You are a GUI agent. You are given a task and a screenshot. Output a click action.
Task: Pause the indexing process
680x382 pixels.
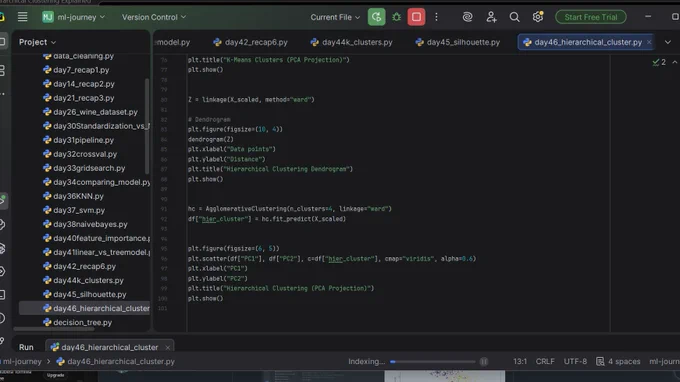coord(484,361)
